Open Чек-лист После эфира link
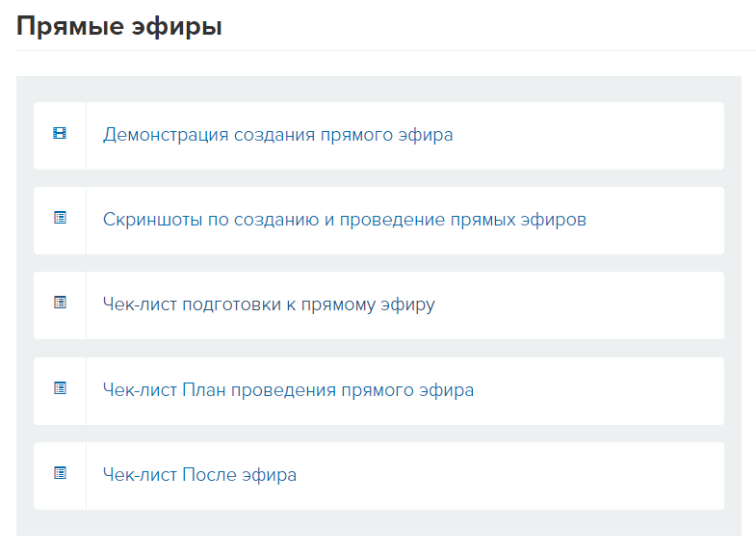The image size is (756, 556). point(199,475)
